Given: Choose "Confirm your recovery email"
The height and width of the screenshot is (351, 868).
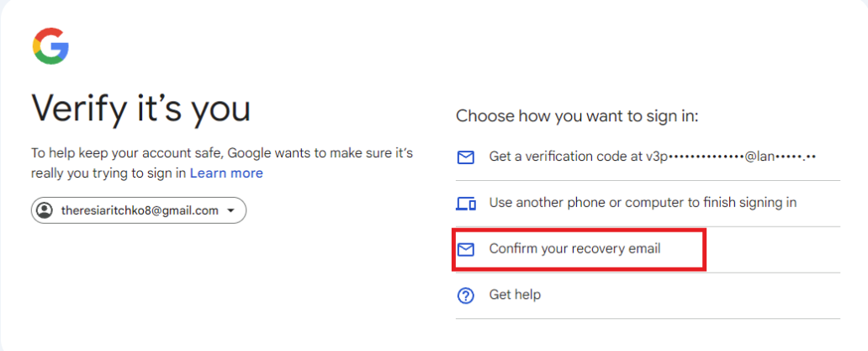Looking at the screenshot, I should [574, 249].
